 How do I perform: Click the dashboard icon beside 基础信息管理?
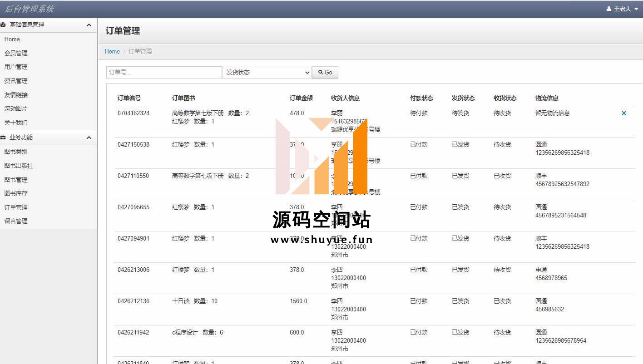(x=3, y=25)
